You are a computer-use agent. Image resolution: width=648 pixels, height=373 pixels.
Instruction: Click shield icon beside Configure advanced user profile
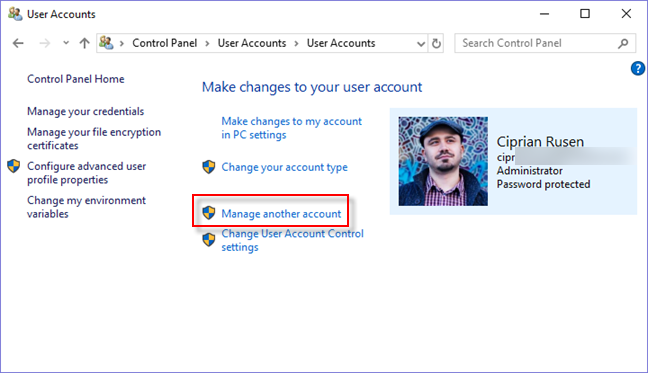tap(14, 166)
